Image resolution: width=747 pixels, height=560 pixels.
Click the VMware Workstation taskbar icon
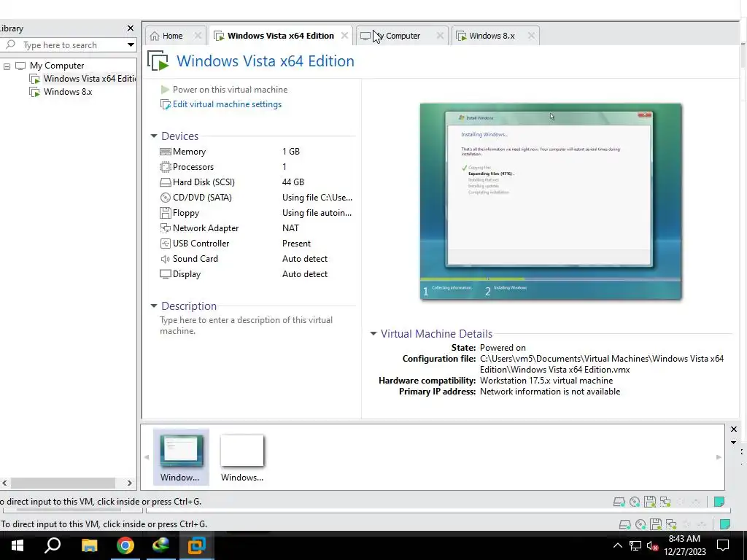pyautogui.click(x=196, y=545)
